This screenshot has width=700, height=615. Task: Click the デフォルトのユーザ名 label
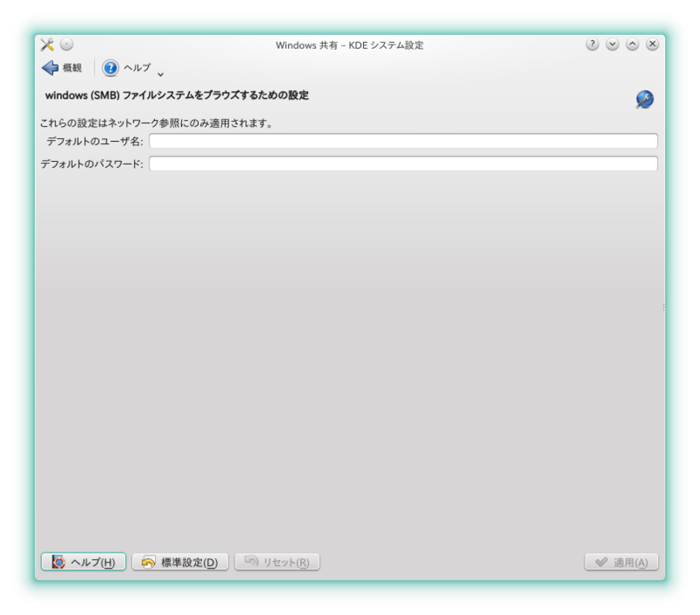[x=94, y=142]
